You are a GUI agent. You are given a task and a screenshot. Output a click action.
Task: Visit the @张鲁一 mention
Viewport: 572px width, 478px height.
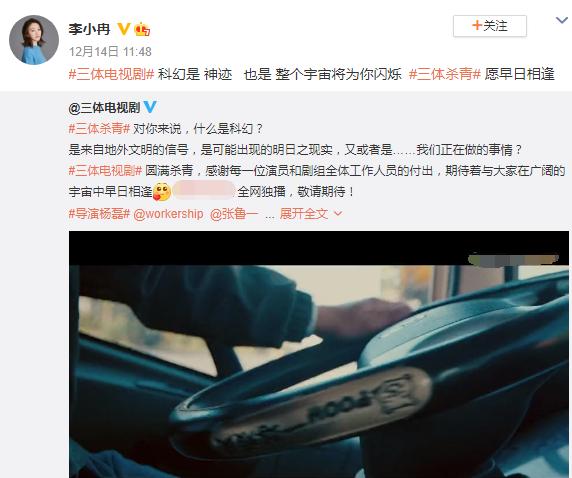234,213
